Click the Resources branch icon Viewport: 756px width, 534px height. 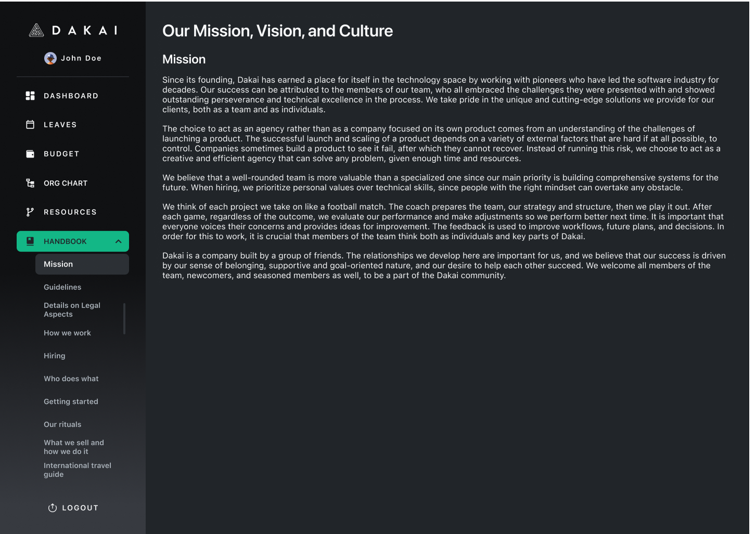point(30,212)
